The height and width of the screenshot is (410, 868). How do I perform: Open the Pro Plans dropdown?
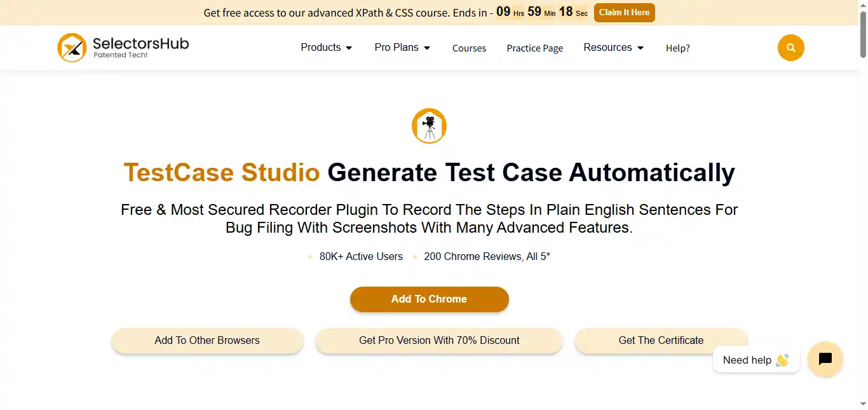402,48
